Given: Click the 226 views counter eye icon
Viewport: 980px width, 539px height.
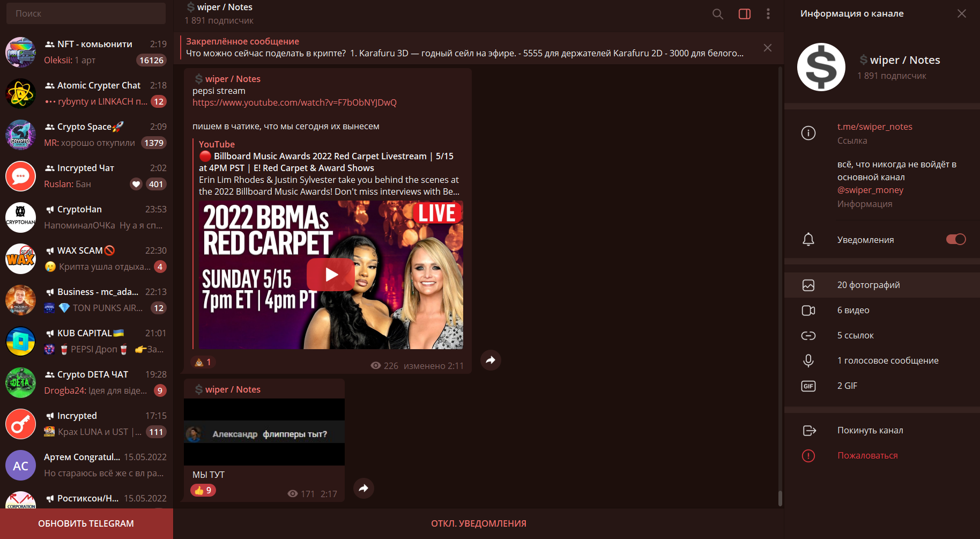Looking at the screenshot, I should coord(376,366).
